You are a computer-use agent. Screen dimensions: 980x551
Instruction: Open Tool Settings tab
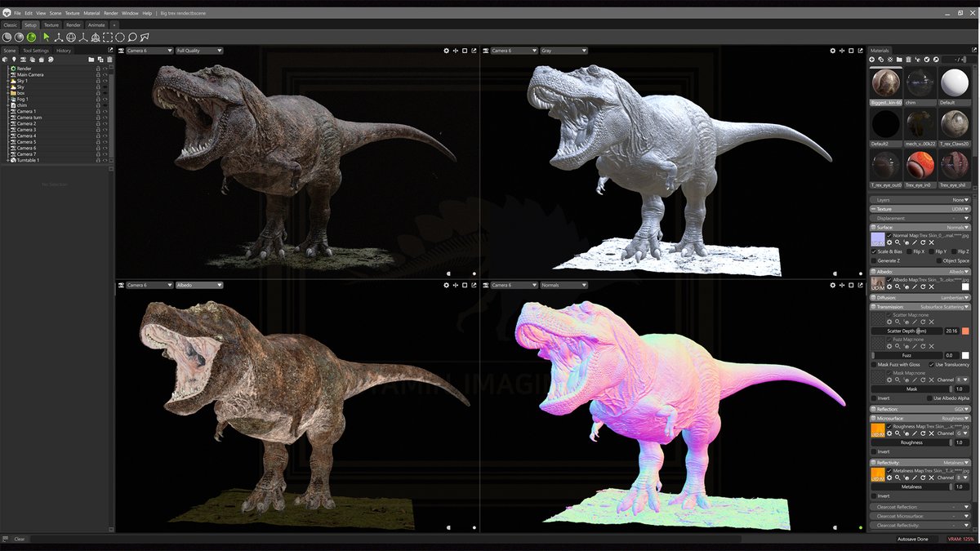pyautogui.click(x=36, y=51)
